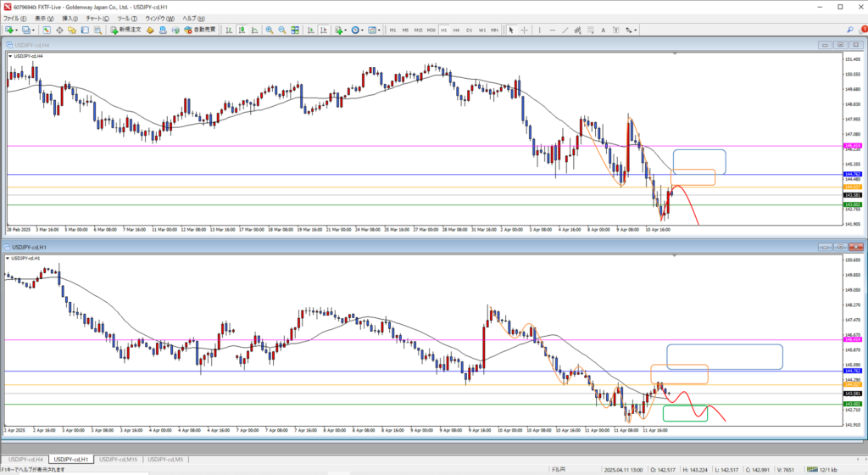Select the zoom in magnifier icon
This screenshot has height=475, width=868.
coord(270,30)
